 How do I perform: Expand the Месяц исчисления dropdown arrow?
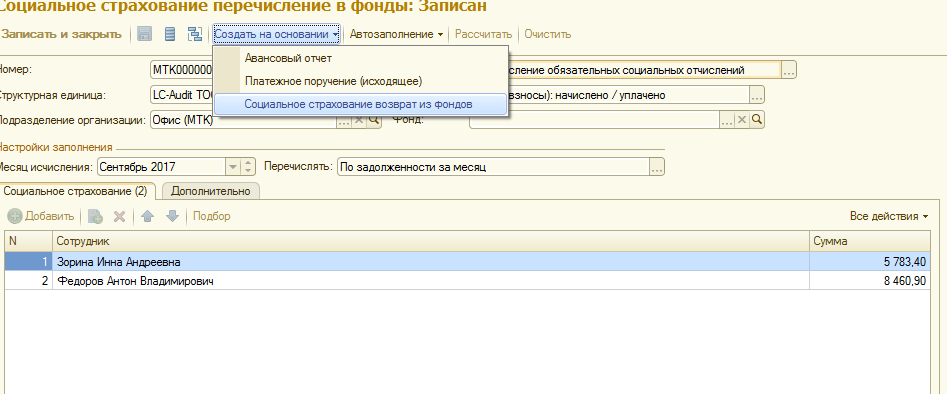[233, 167]
